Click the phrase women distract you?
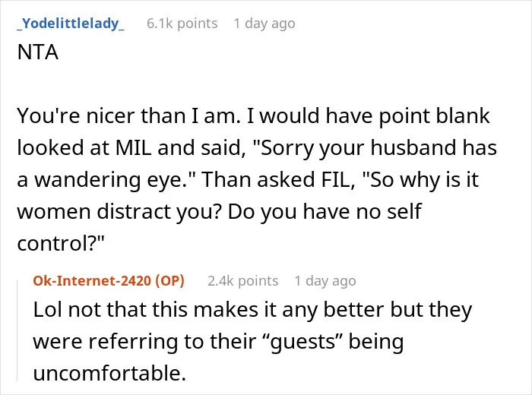This screenshot has height=395, width=532. (x=119, y=212)
